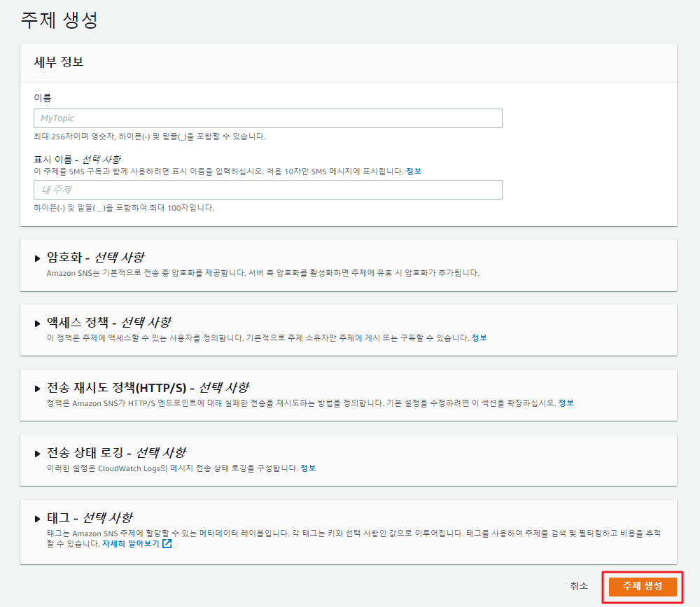Click the triangle arrow next to 암호화
700x607 pixels.
38,258
